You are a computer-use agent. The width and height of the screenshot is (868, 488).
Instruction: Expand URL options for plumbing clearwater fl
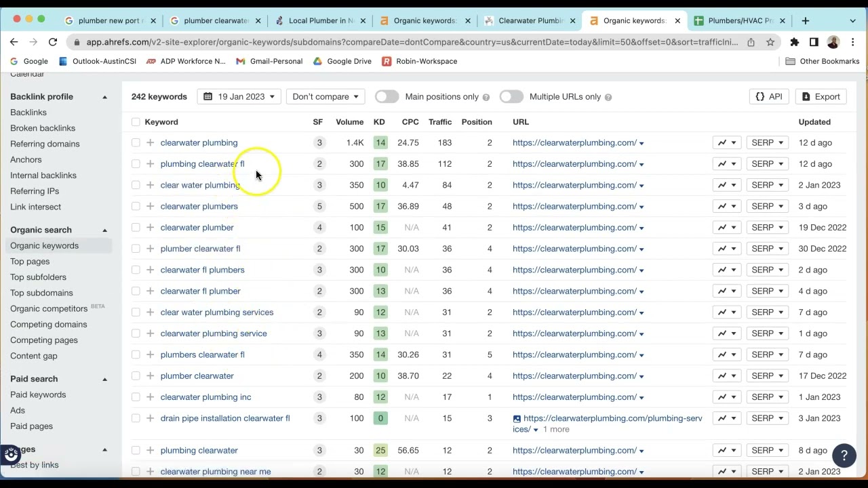coord(642,165)
